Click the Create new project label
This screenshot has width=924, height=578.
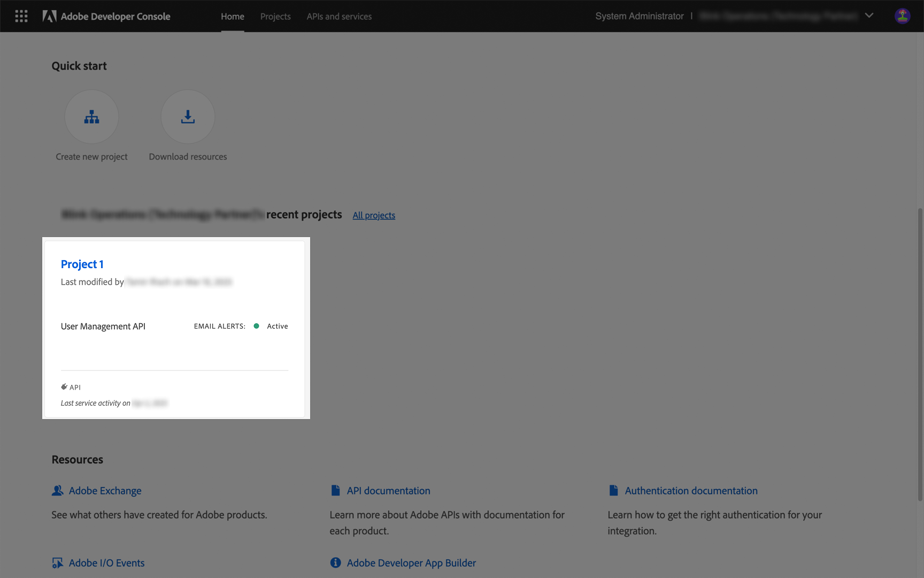(91, 157)
